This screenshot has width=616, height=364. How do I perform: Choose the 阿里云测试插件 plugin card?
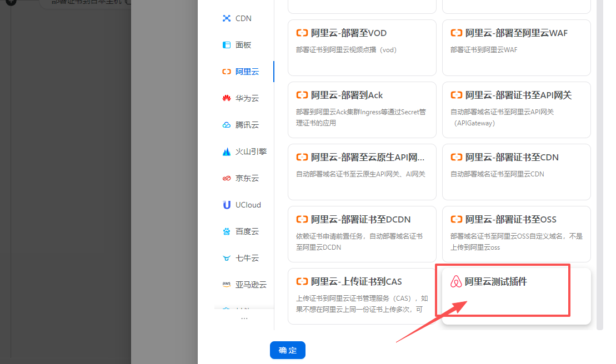click(x=515, y=295)
